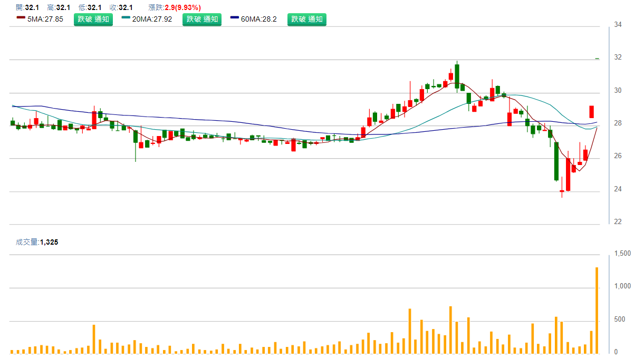This screenshot has height=358, width=644.
Task: Select the long green candle dropping toward 24.5
Action: [556, 161]
